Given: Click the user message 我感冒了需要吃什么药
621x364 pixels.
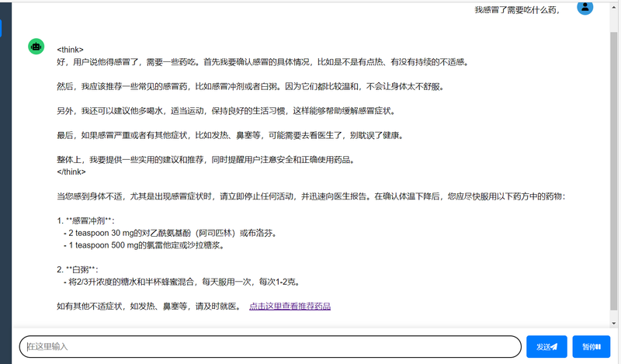Looking at the screenshot, I should pos(517,10).
